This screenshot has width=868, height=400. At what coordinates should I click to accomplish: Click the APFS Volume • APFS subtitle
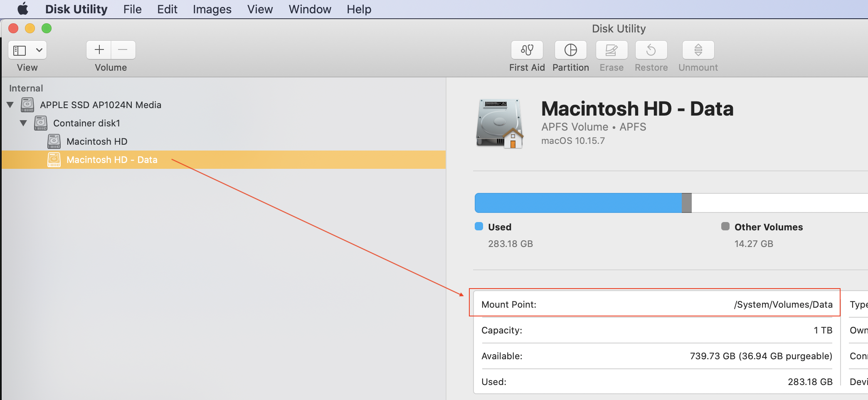(594, 127)
